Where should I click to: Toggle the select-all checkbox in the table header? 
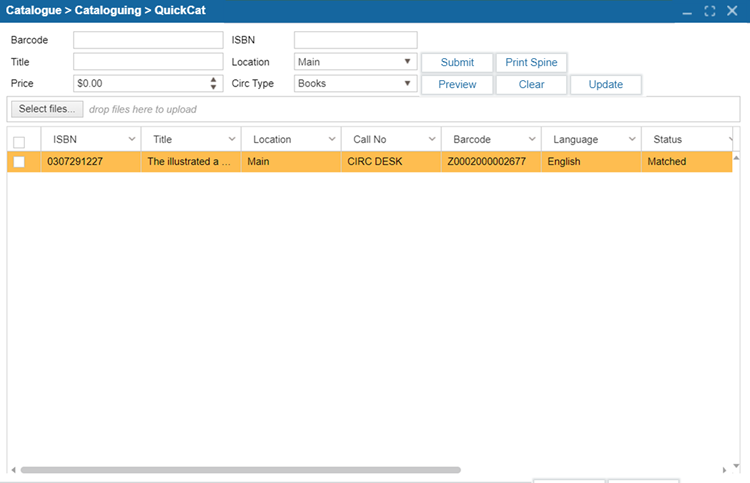coord(19,143)
